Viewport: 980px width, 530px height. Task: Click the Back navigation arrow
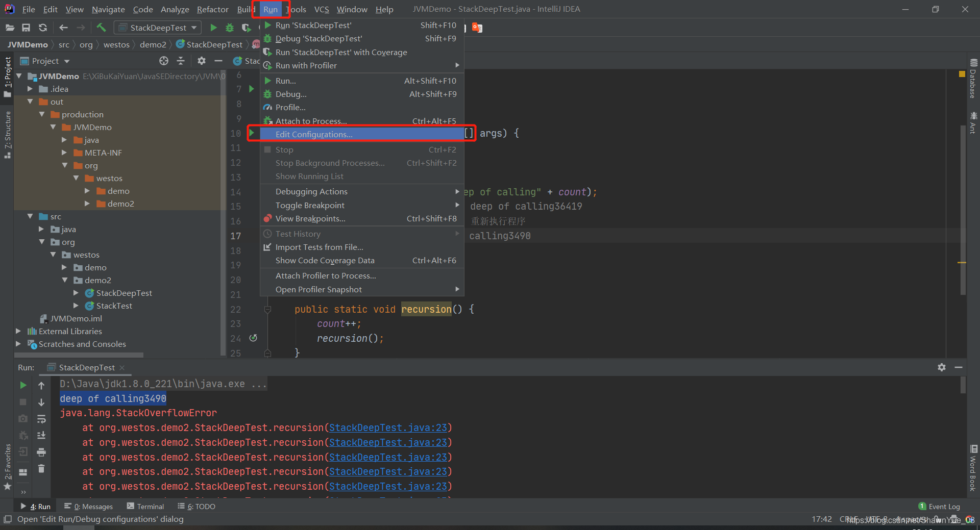(x=63, y=28)
